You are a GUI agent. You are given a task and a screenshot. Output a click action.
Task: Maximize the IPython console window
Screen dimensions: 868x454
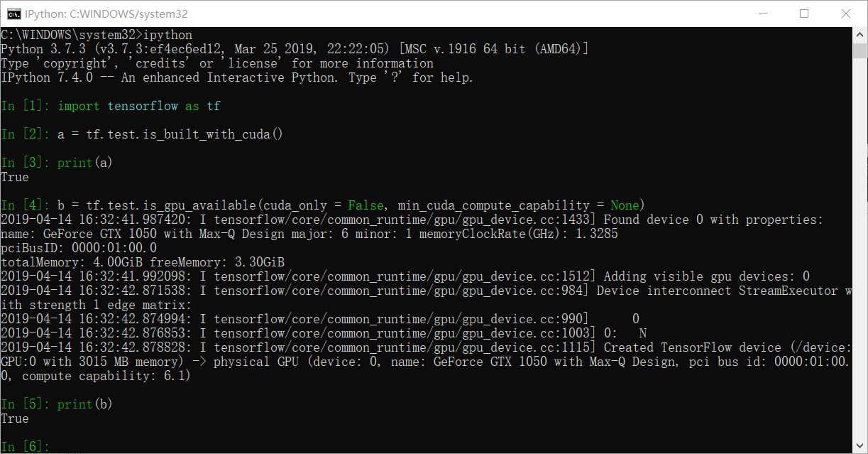(x=804, y=13)
